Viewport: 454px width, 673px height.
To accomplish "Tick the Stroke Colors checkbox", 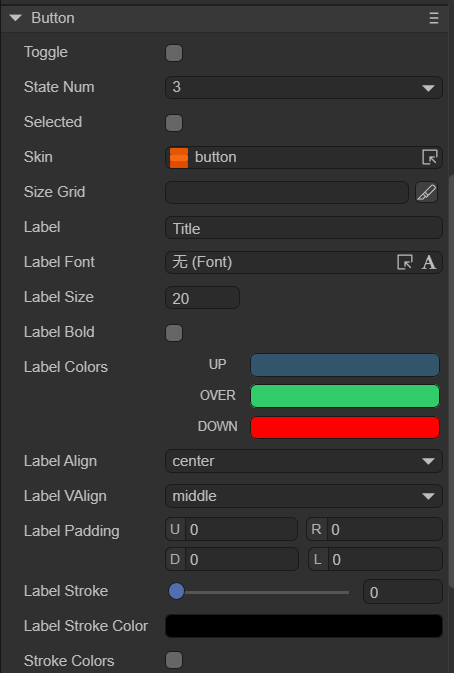I will pyautogui.click(x=174, y=660).
